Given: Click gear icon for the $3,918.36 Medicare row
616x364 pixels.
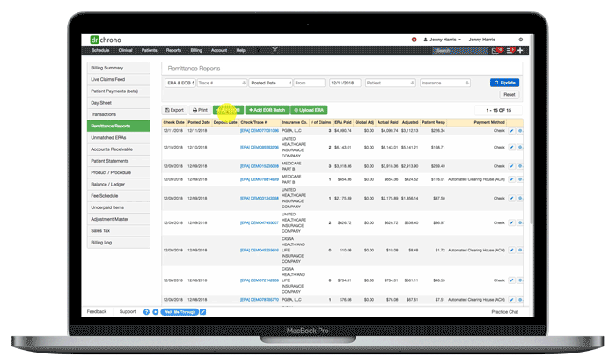Looking at the screenshot, I should [x=520, y=166].
